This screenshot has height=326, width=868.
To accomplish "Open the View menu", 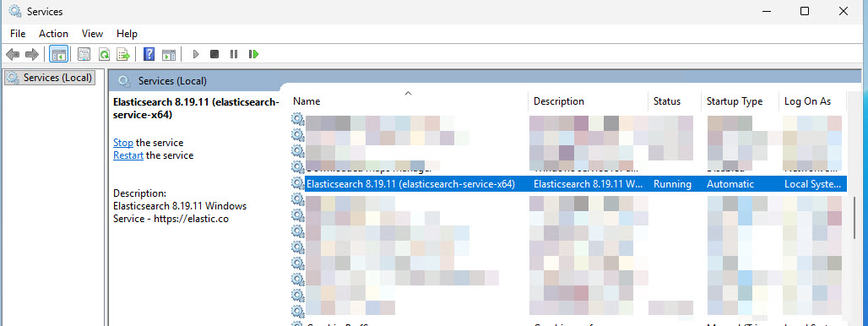I will [92, 34].
